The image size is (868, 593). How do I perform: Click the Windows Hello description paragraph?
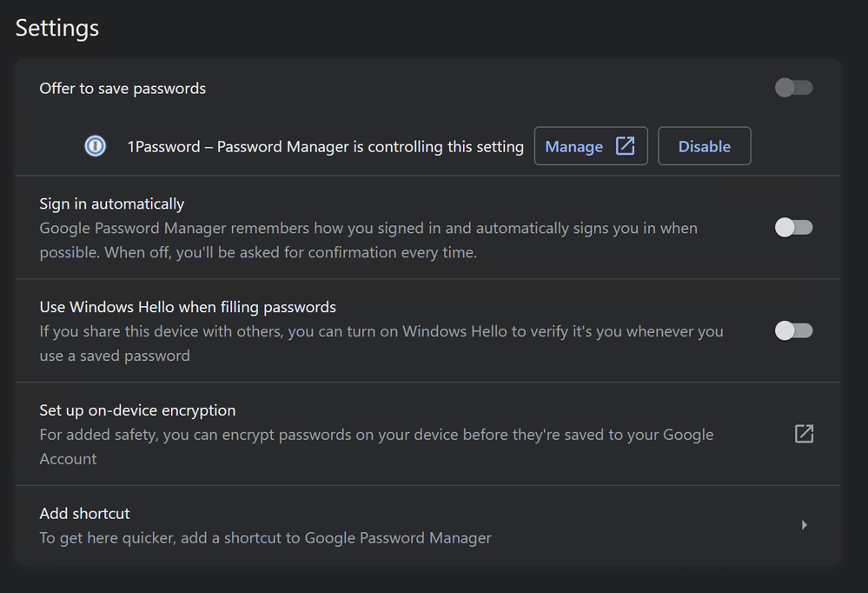pos(381,343)
